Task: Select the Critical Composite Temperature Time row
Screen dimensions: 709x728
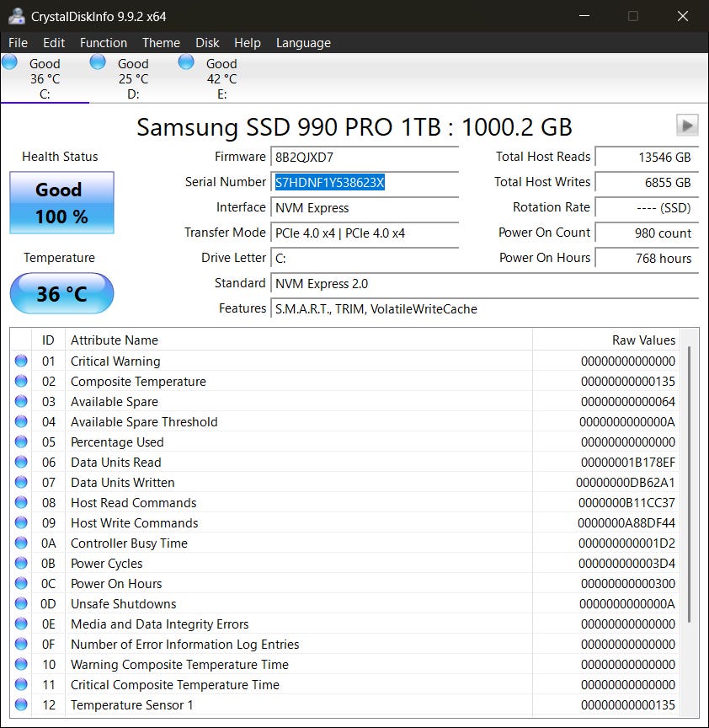Action: click(345, 684)
